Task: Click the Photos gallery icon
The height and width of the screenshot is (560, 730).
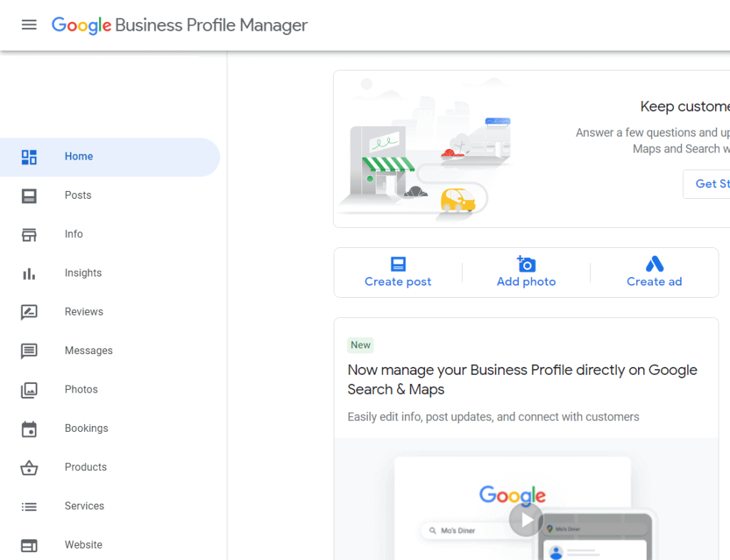Action: [x=29, y=390]
